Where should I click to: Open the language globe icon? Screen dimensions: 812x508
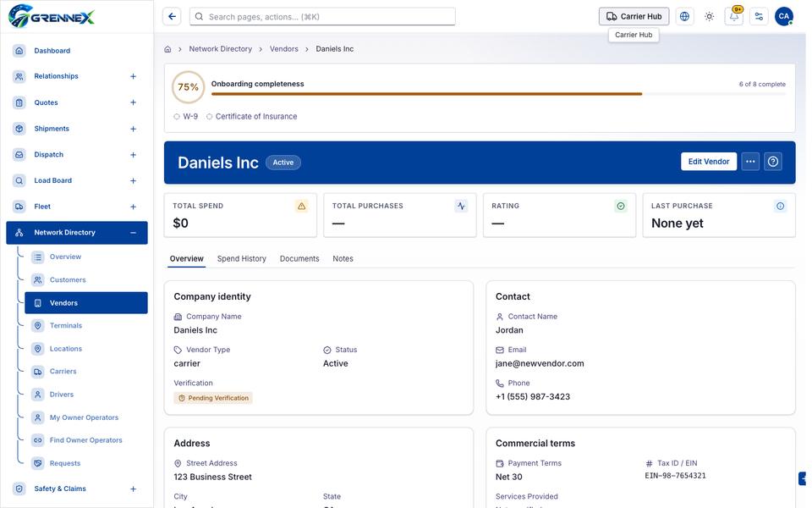(x=684, y=17)
